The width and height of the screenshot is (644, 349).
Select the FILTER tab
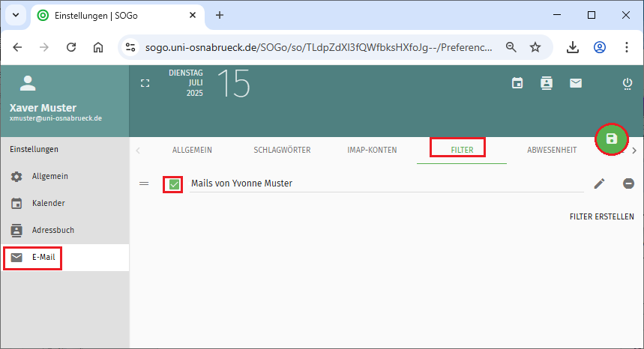[x=462, y=150]
